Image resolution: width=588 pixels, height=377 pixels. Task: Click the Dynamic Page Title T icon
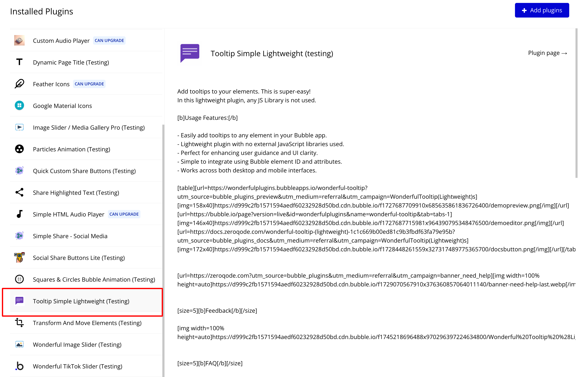tap(19, 62)
